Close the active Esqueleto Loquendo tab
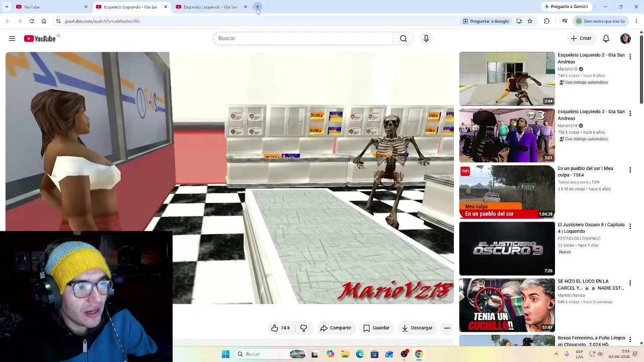Screen dimensions: 644x362 [166, 7]
